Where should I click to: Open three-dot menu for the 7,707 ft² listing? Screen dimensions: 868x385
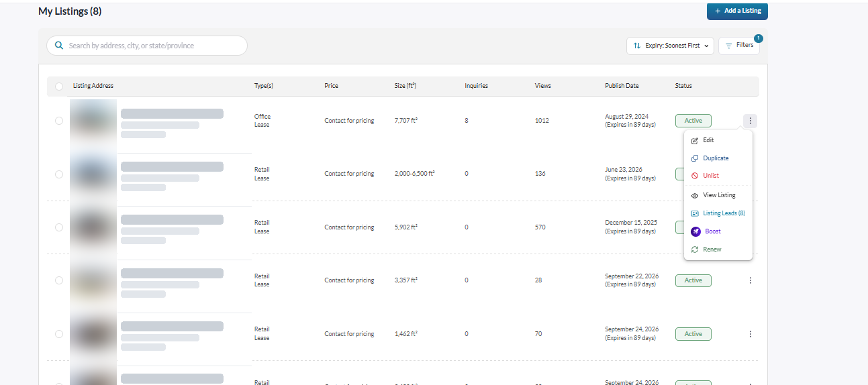tap(751, 121)
